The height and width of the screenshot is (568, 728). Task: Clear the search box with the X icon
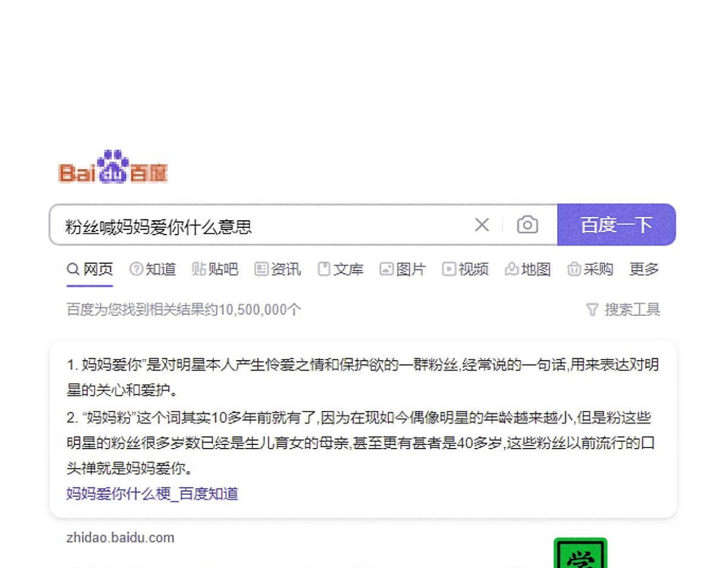(482, 225)
